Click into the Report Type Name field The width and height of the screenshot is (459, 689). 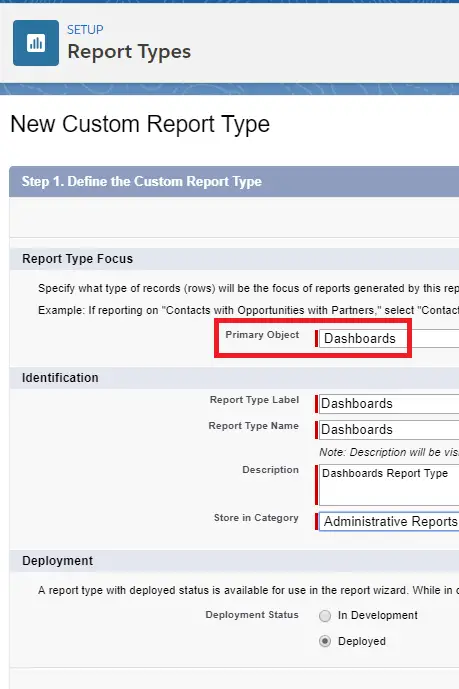point(389,429)
